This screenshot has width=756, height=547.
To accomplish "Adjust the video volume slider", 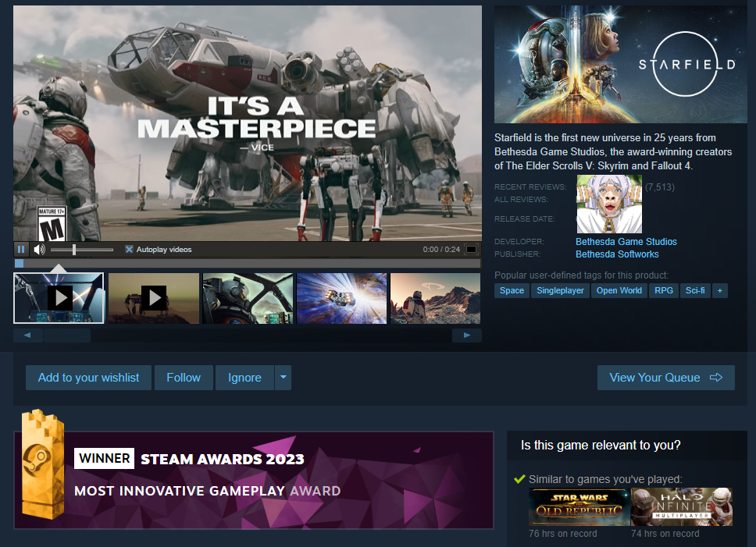I will tap(81, 250).
